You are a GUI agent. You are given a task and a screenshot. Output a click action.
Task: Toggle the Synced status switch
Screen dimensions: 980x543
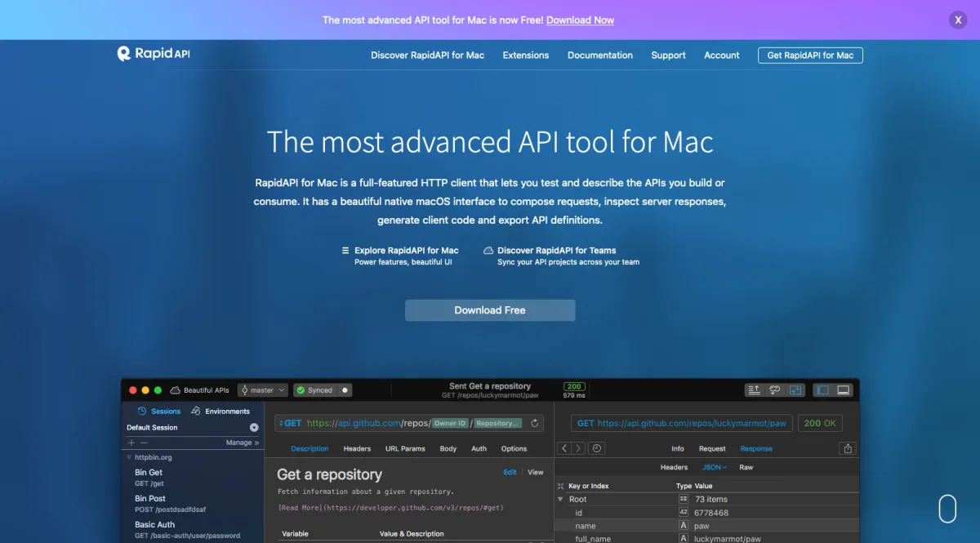pyautogui.click(x=344, y=390)
